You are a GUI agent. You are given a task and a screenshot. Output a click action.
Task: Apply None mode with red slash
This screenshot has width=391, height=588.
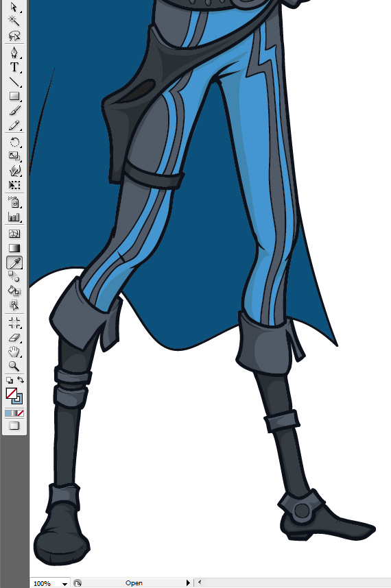pyautogui.click(x=21, y=413)
